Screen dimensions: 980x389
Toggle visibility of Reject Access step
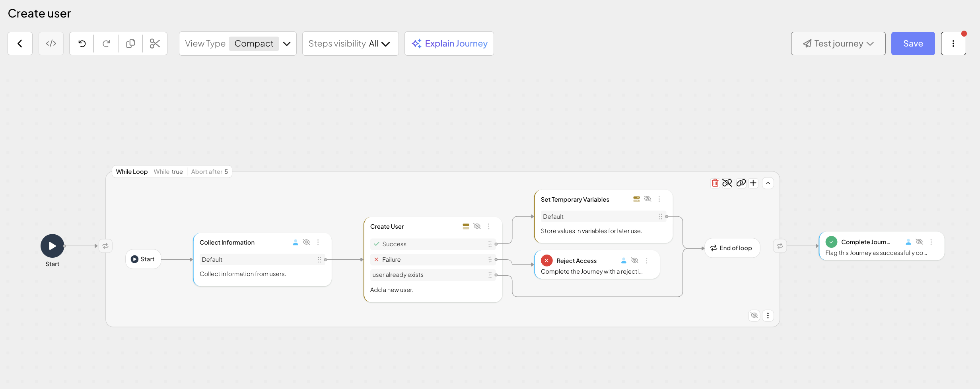[635, 261]
